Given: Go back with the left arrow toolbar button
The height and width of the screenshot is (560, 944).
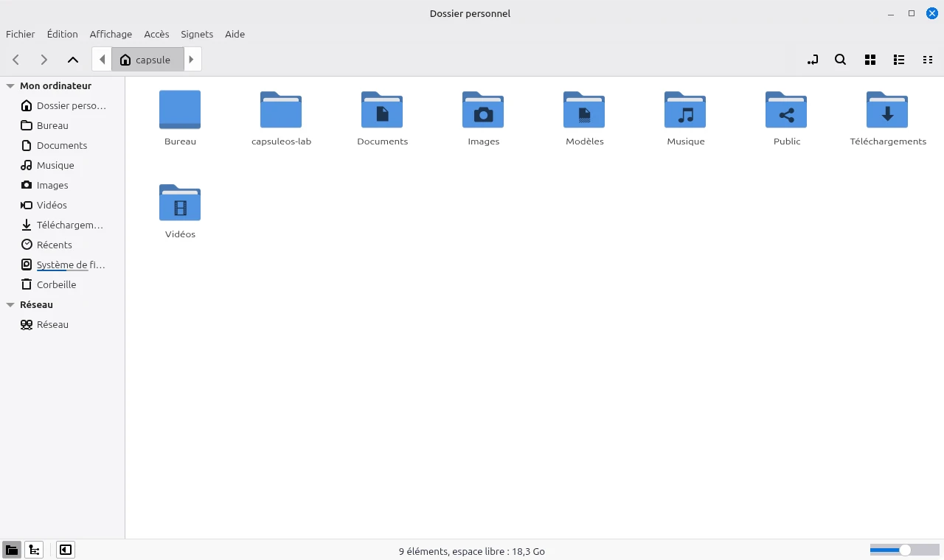Looking at the screenshot, I should coord(15,60).
